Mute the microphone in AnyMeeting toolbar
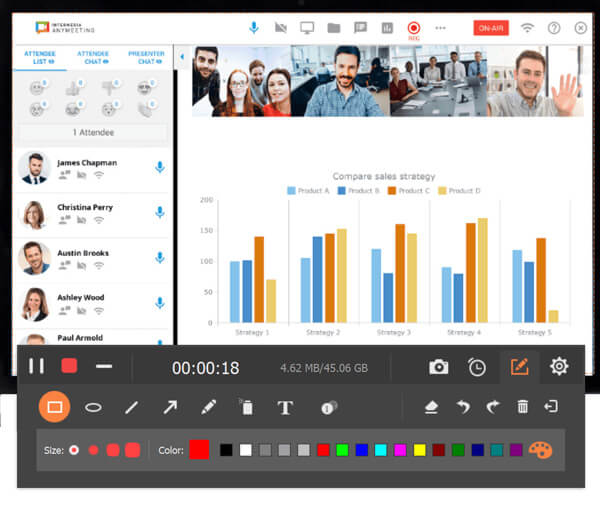The height and width of the screenshot is (505, 600). (254, 28)
